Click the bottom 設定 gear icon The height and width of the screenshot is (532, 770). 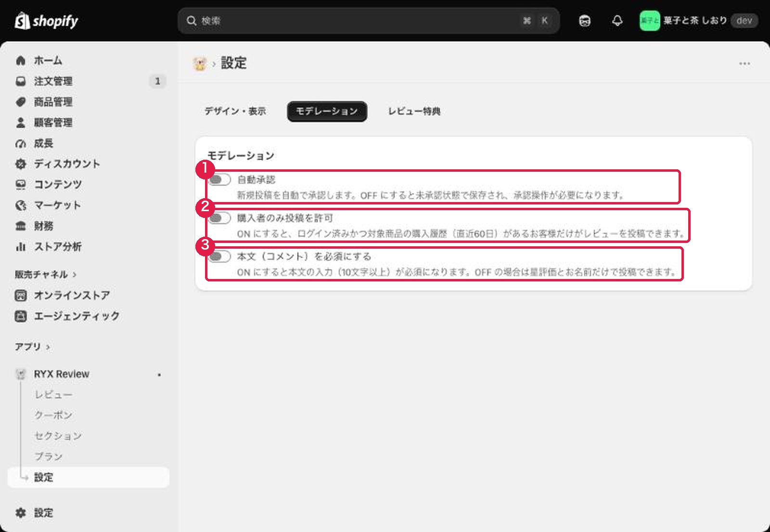[21, 513]
